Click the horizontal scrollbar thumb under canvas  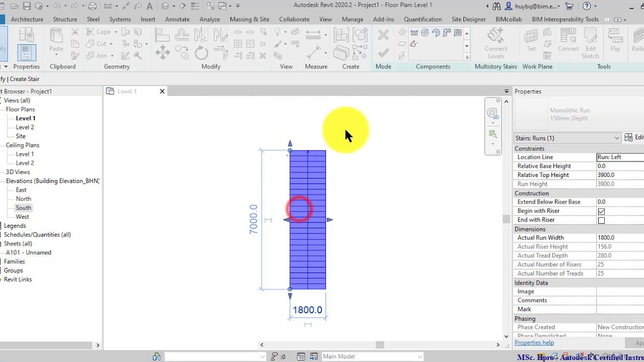(x=380, y=345)
